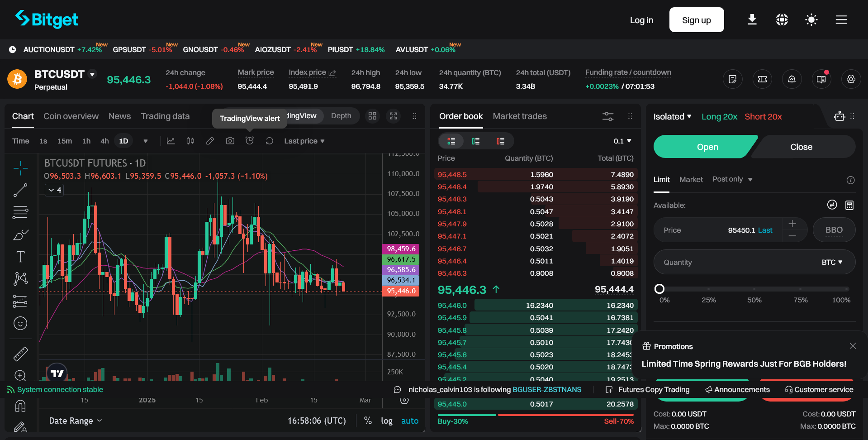
Task: Select the ruler measure tool
Action: 20,354
